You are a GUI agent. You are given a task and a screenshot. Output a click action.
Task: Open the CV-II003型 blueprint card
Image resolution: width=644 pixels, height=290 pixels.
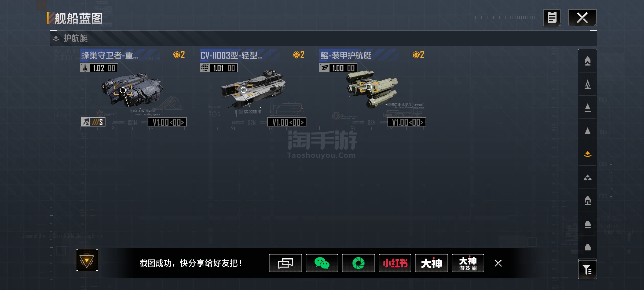click(x=253, y=89)
